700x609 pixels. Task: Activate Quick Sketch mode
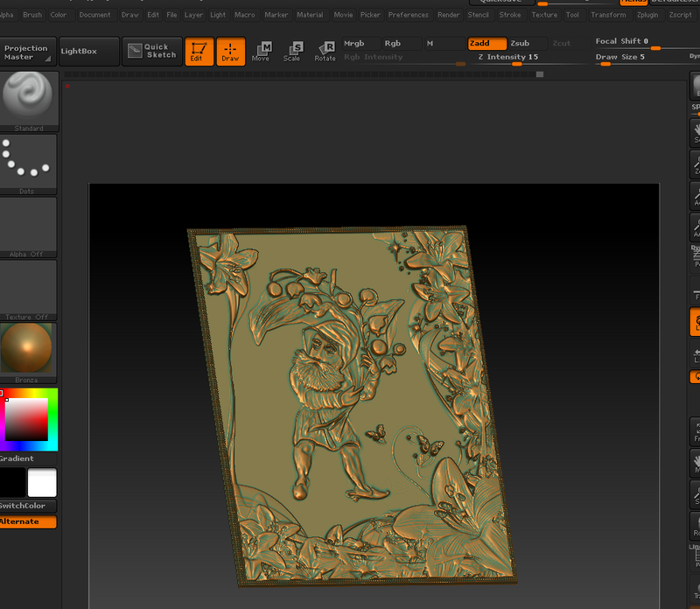[152, 52]
